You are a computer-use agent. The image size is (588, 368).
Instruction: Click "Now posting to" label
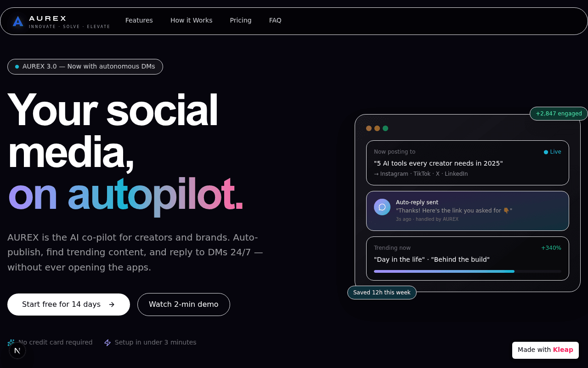pos(395,152)
